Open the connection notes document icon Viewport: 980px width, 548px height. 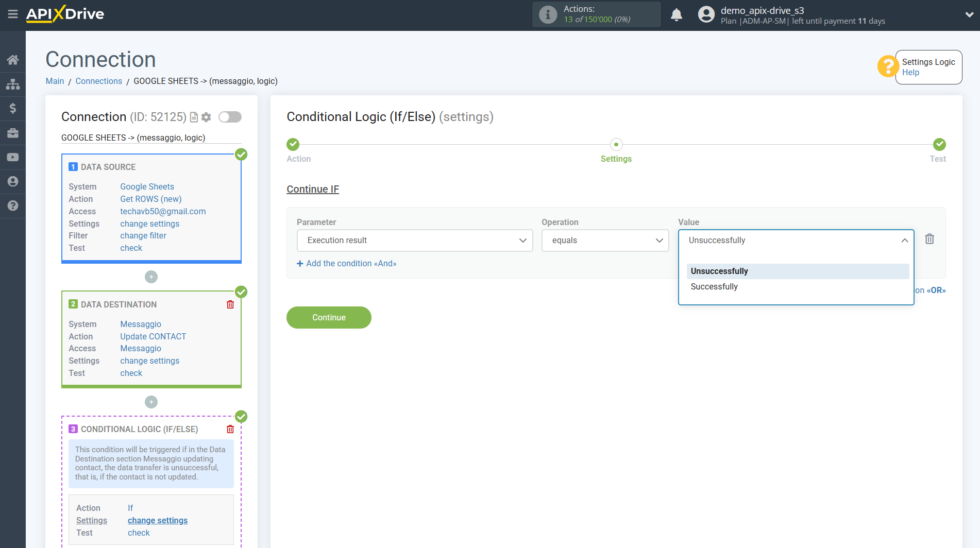point(194,117)
